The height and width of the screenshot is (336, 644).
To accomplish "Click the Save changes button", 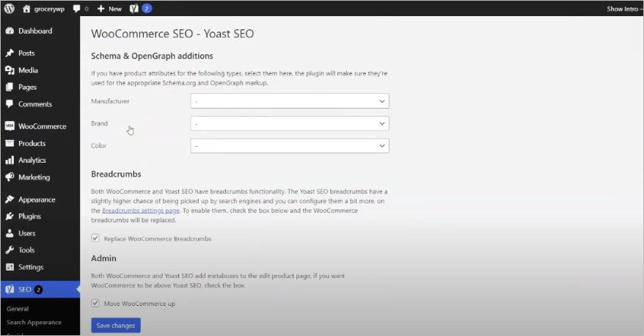I will [x=116, y=325].
